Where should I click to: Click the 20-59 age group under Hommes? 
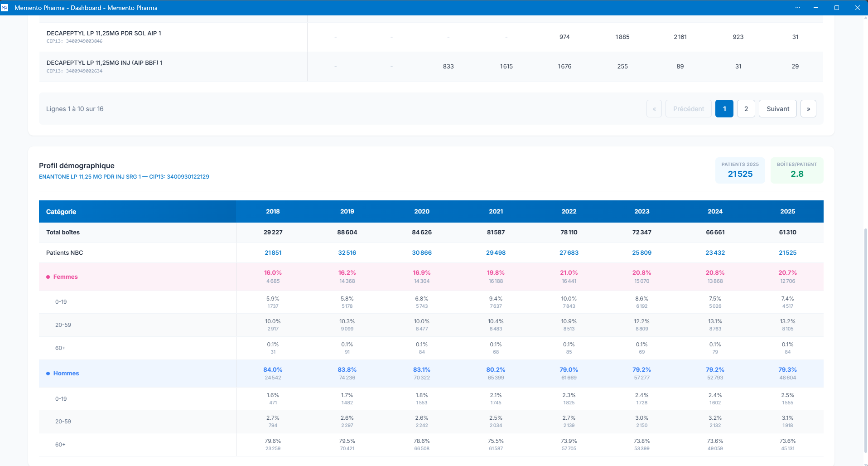coord(63,422)
